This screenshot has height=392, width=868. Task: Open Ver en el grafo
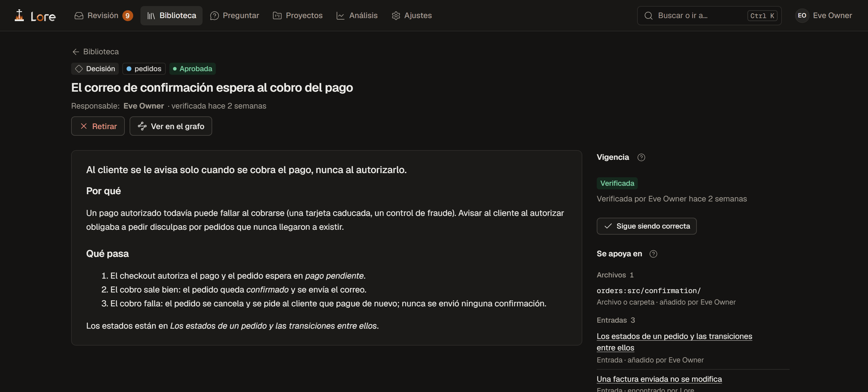171,126
